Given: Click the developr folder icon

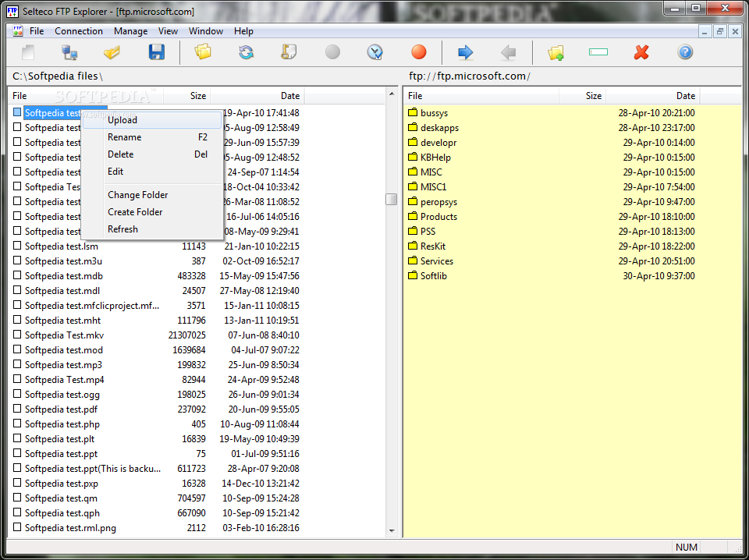Looking at the screenshot, I should (x=414, y=142).
